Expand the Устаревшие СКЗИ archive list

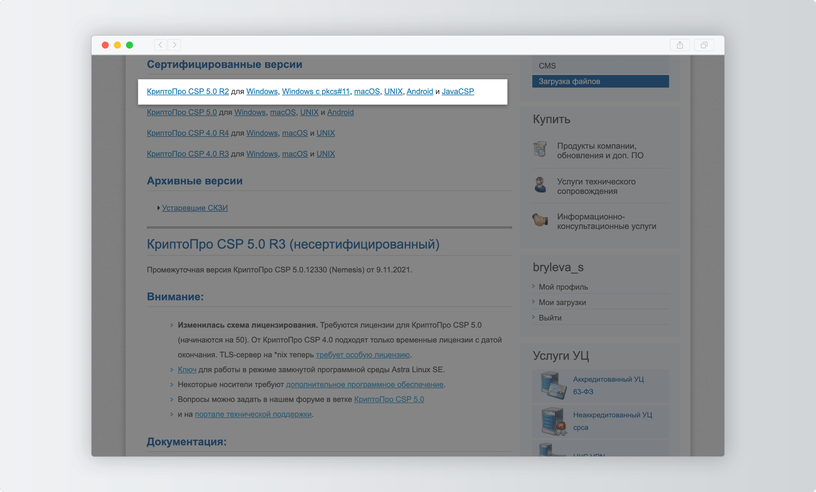(195, 208)
